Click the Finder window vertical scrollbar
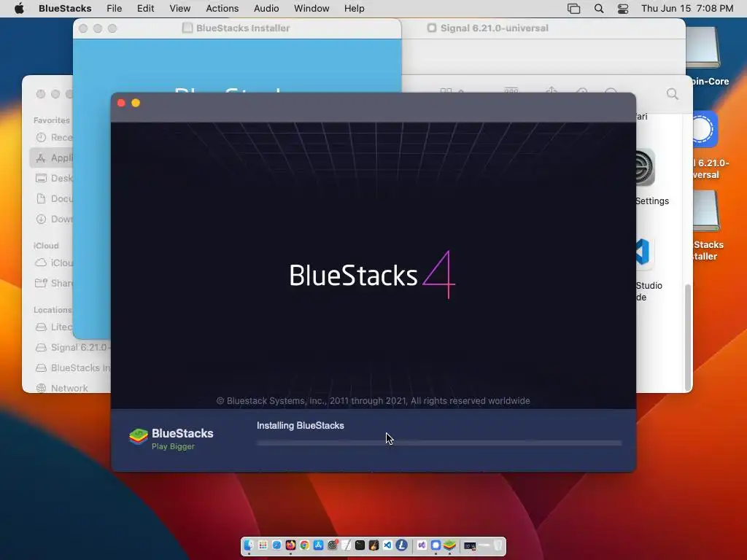 [687, 337]
